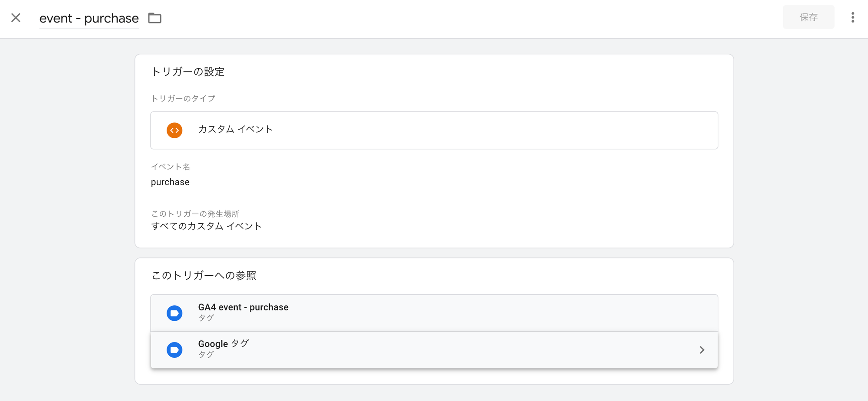Click the トリガーのタイプ label
Viewport: 868px width, 401px height.
183,98
